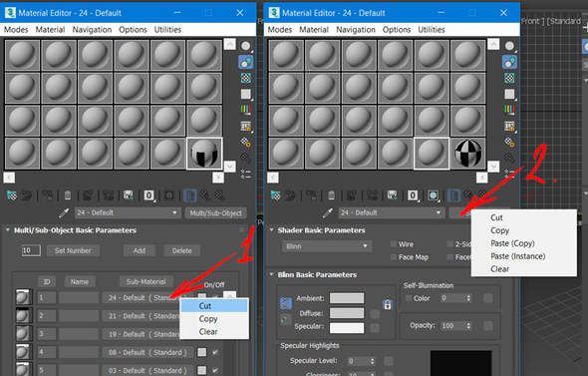Open Utilities menu in Blinn editor window
The image size is (588, 376).
coord(432,30)
